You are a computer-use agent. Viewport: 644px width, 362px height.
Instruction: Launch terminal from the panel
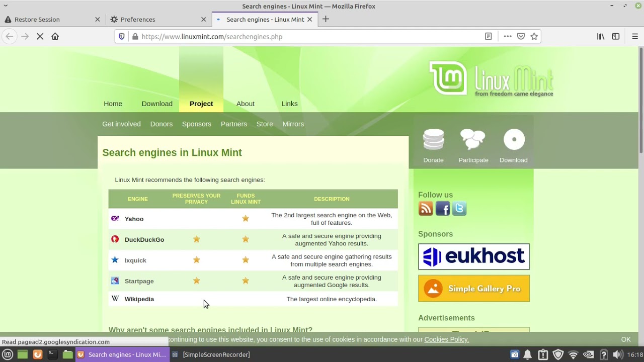pyautogui.click(x=52, y=354)
